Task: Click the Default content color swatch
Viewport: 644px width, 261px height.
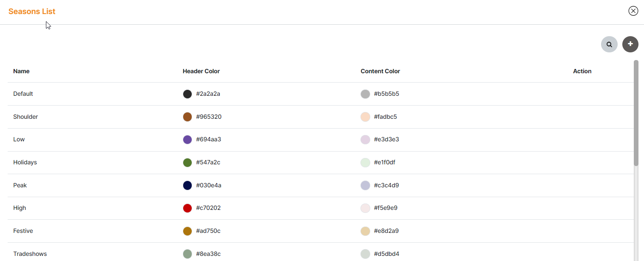Action: [x=365, y=94]
